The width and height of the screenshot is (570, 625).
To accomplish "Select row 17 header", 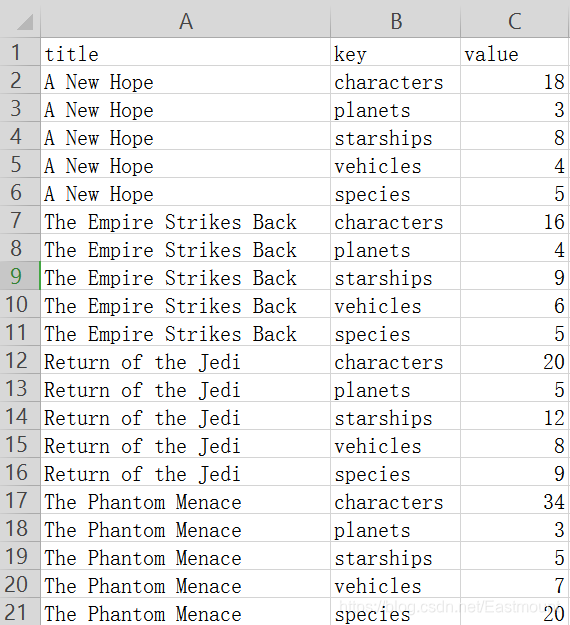I will (x=20, y=500).
